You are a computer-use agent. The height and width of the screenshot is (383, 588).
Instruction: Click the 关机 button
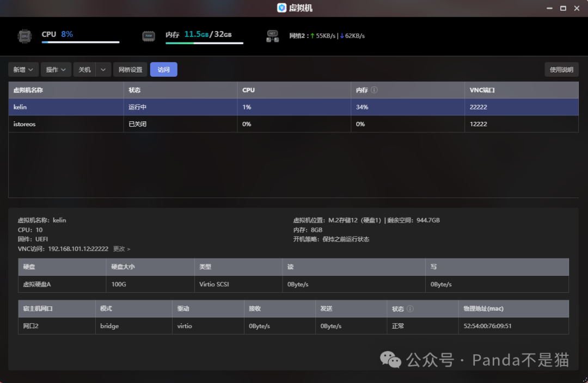[x=84, y=70]
